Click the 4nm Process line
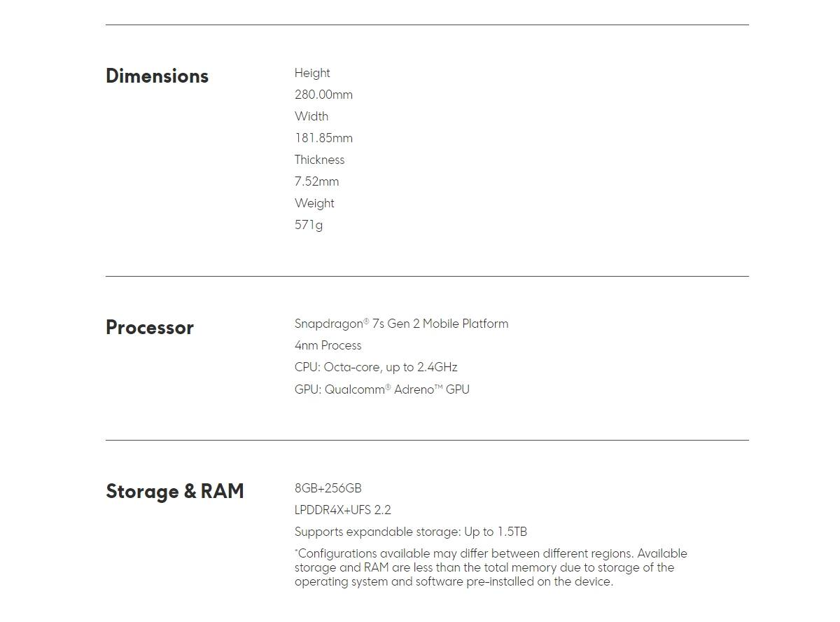840x622 pixels. click(x=328, y=345)
